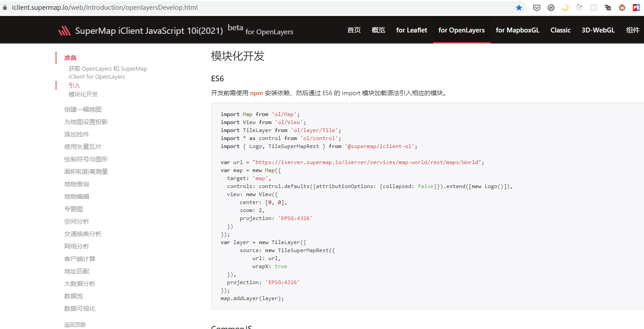644x329 pixels.
Task: Go to the 3D-WebGL nav tab
Action: point(598,30)
